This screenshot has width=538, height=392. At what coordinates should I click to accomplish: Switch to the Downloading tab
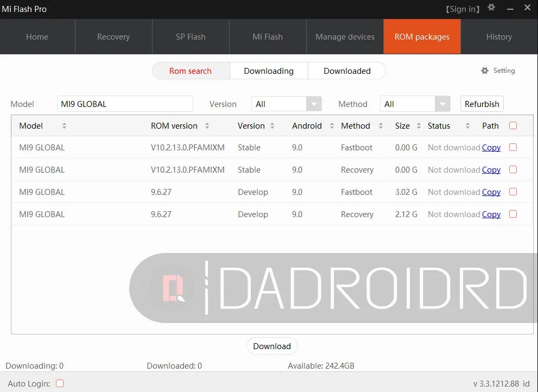pyautogui.click(x=269, y=71)
